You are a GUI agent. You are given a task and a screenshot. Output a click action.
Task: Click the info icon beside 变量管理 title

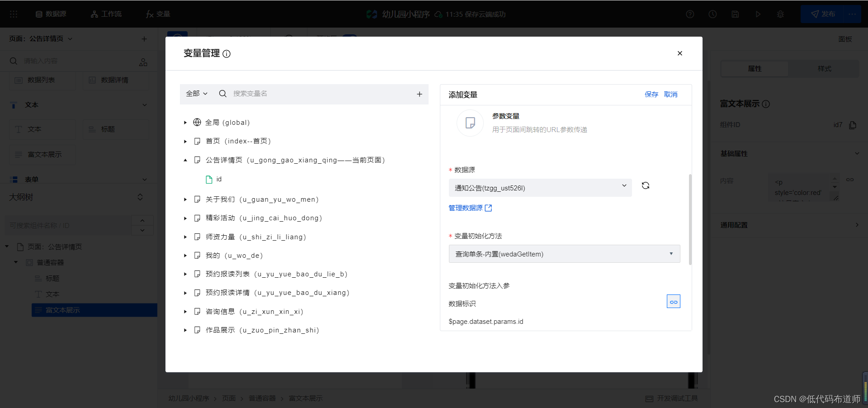pyautogui.click(x=226, y=54)
